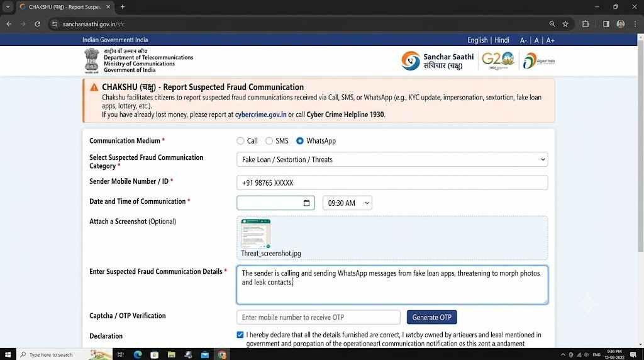Open the 09:30 AM time dropdown
644x360 pixels.
347,203
